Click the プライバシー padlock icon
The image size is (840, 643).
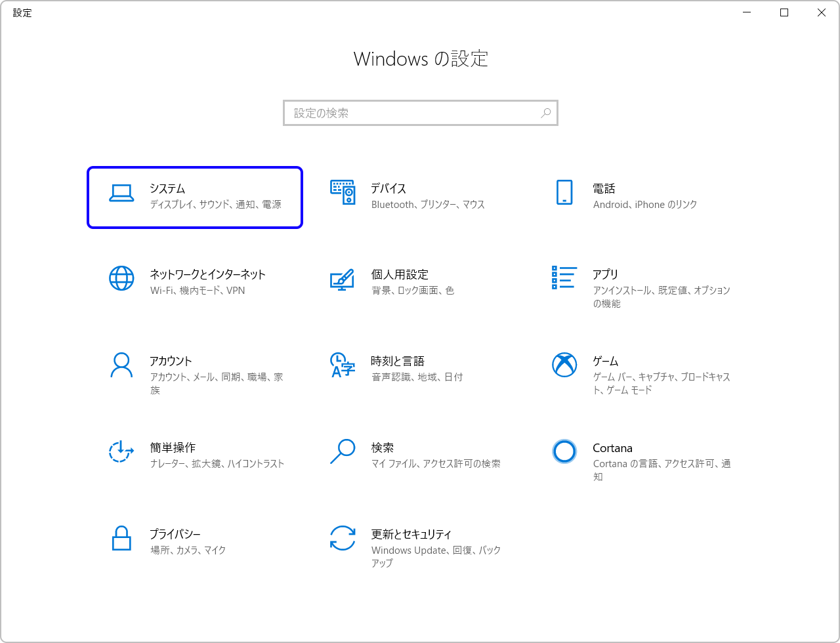pyautogui.click(x=121, y=538)
